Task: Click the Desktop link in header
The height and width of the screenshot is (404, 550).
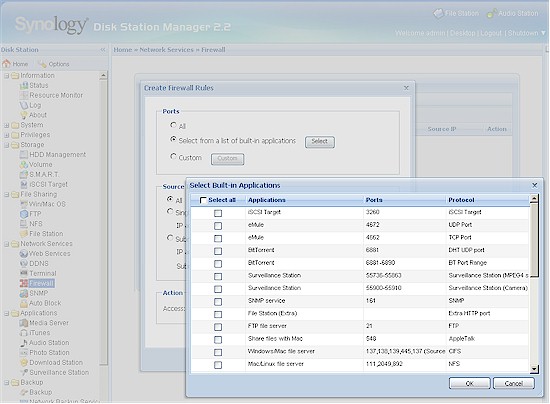Action: [x=463, y=33]
